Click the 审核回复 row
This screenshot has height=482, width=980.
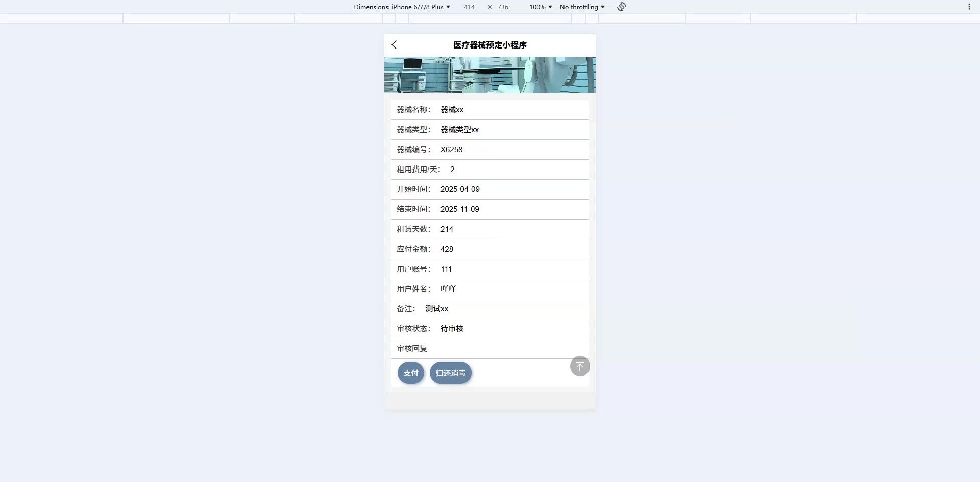[490, 349]
